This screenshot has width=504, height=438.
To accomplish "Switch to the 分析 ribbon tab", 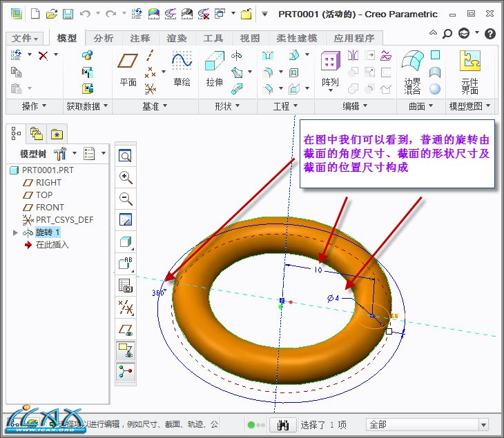I will click(104, 39).
